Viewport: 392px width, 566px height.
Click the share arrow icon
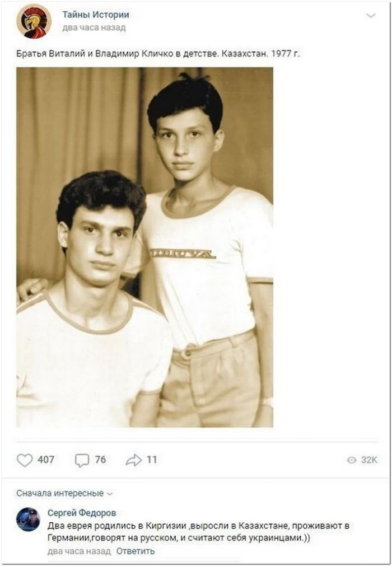(x=133, y=460)
